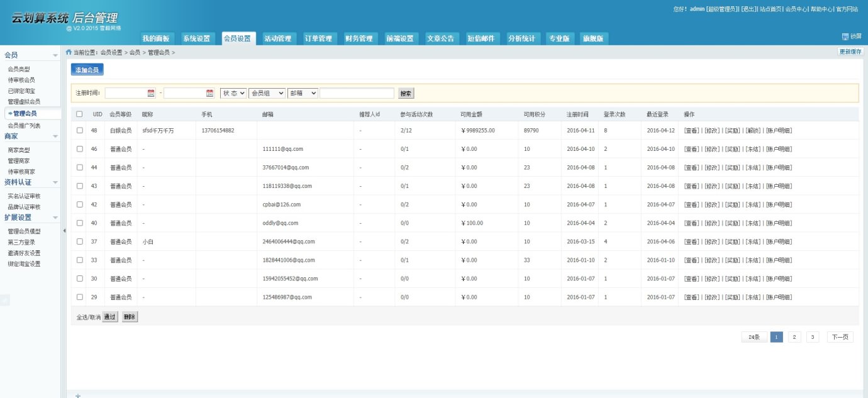Click the 搜索 search button

406,93
